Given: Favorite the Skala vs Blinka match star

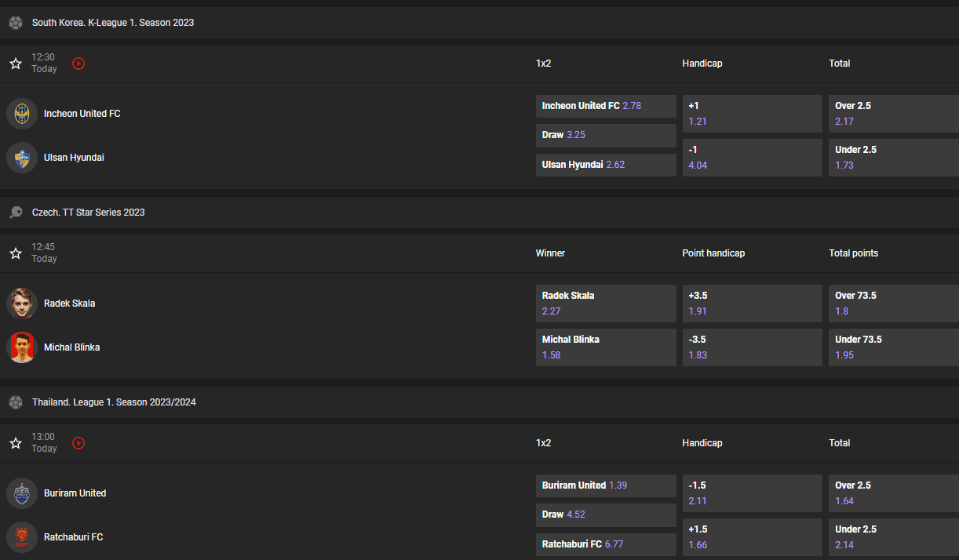Looking at the screenshot, I should point(16,253).
